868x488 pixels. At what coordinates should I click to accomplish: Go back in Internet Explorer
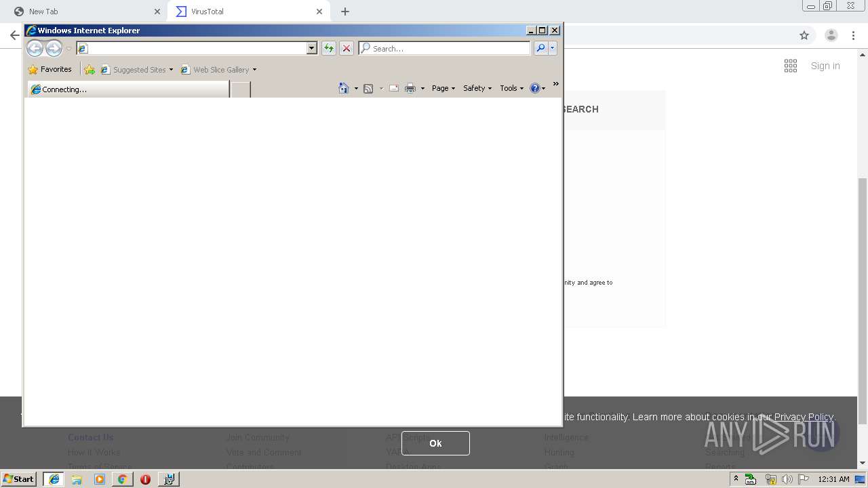[x=35, y=48]
